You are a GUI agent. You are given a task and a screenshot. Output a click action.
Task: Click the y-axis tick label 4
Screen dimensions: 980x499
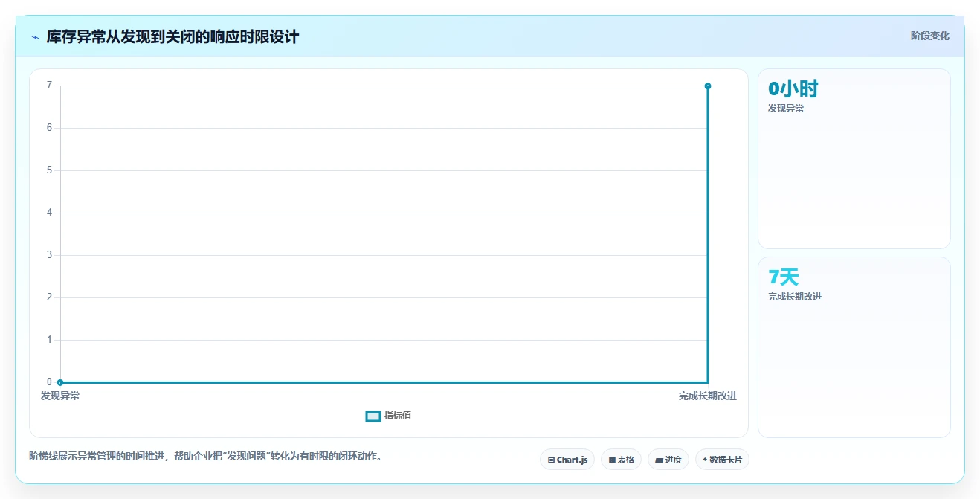coord(49,213)
